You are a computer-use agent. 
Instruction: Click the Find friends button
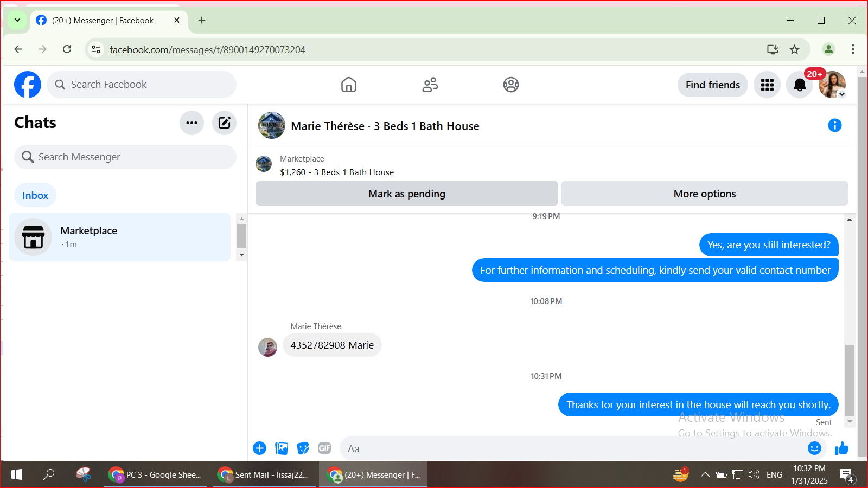pyautogui.click(x=713, y=85)
